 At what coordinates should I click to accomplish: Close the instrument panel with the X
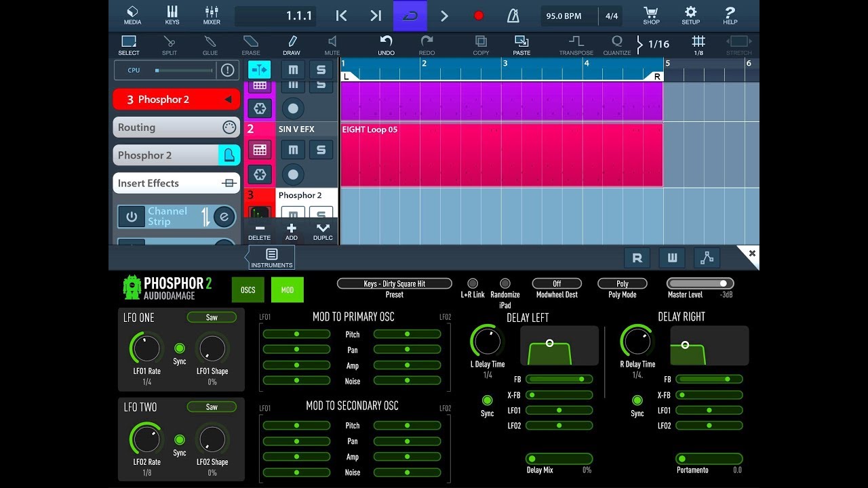tap(751, 253)
